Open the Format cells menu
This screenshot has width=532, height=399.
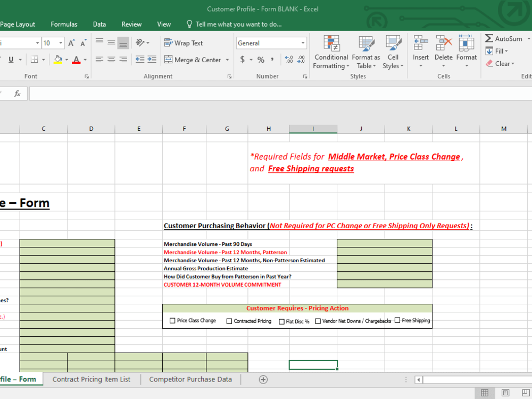467,51
